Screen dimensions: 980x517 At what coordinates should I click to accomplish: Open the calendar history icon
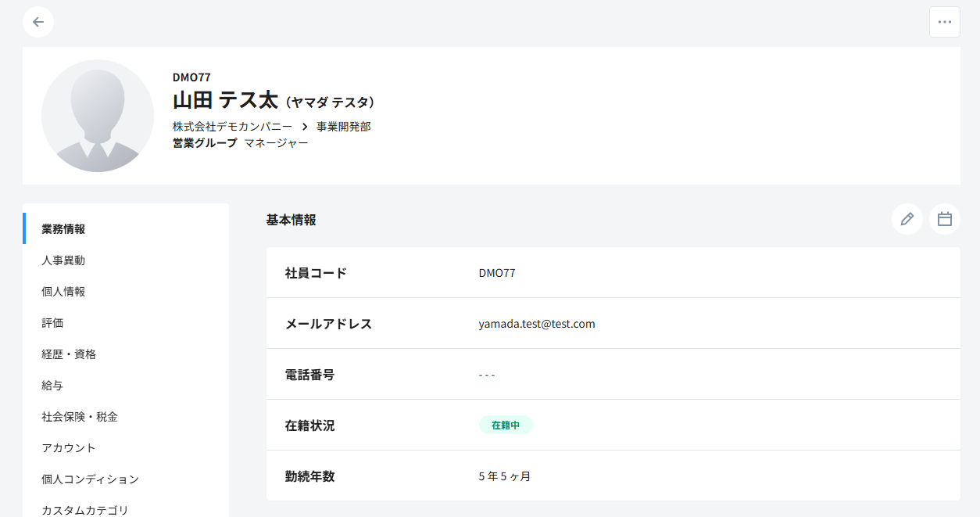944,219
